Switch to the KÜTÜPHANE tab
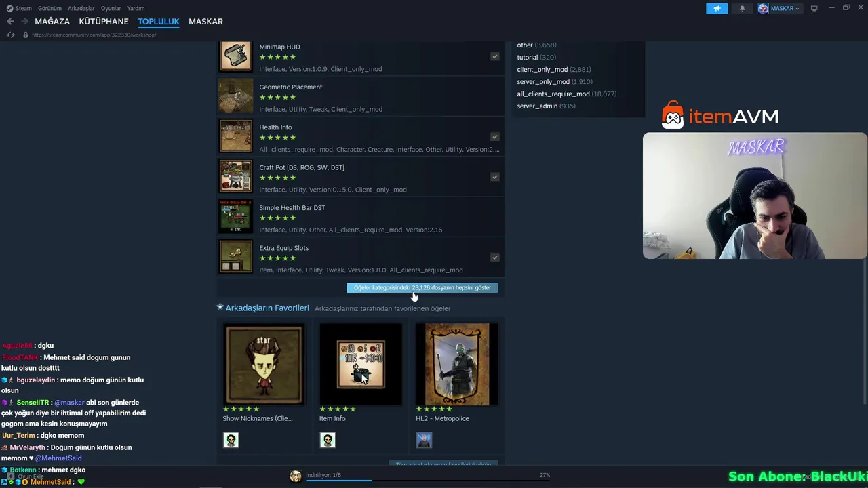This screenshot has width=868, height=488. click(104, 22)
